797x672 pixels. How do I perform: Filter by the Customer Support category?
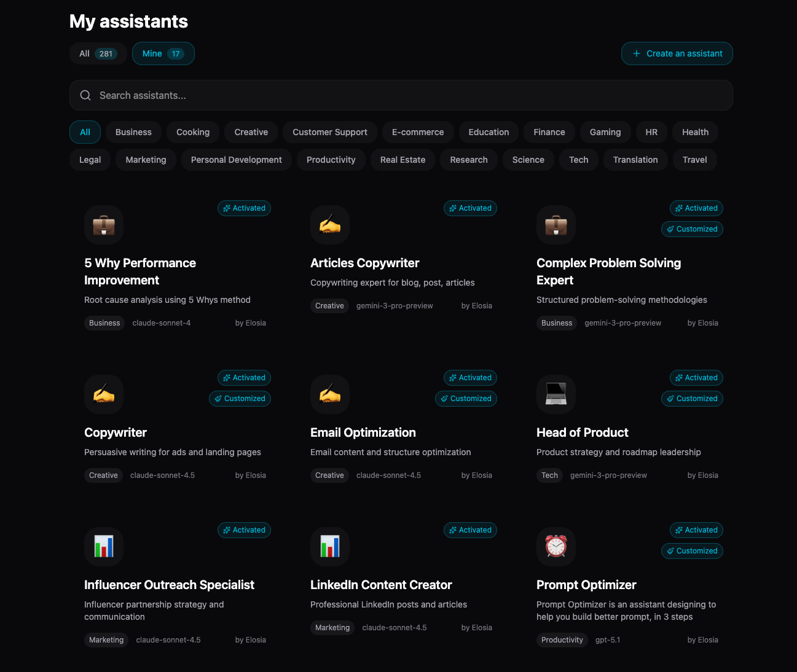(x=330, y=132)
